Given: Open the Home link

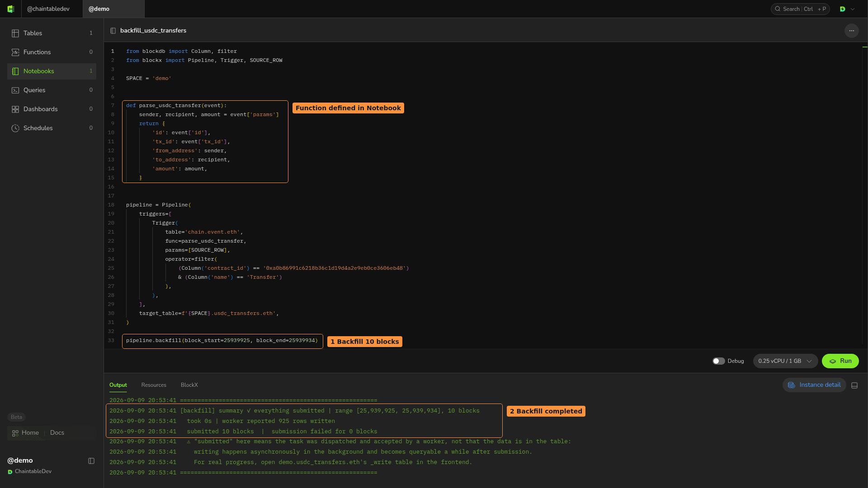Looking at the screenshot, I should (30, 433).
